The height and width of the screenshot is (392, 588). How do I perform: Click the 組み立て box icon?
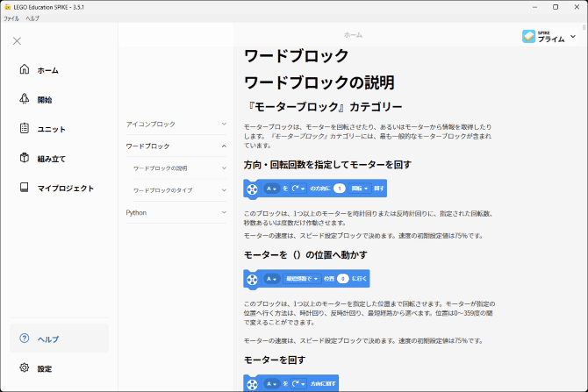[x=25, y=159]
